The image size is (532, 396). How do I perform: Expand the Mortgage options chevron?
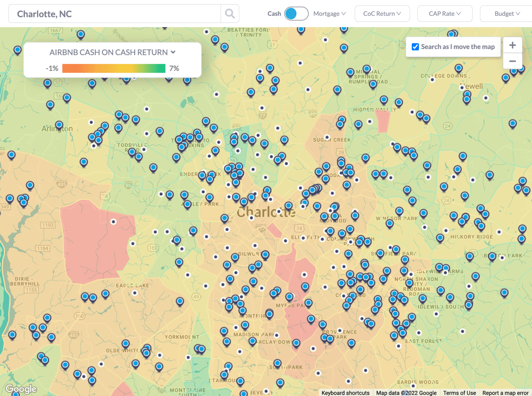[343, 14]
